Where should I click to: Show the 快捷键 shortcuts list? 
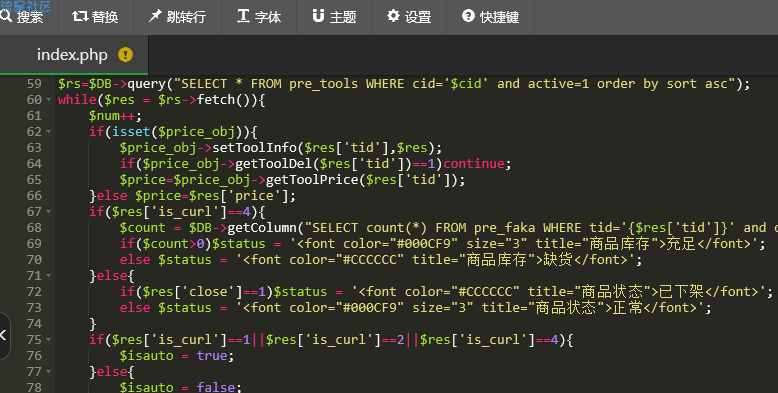coord(491,17)
